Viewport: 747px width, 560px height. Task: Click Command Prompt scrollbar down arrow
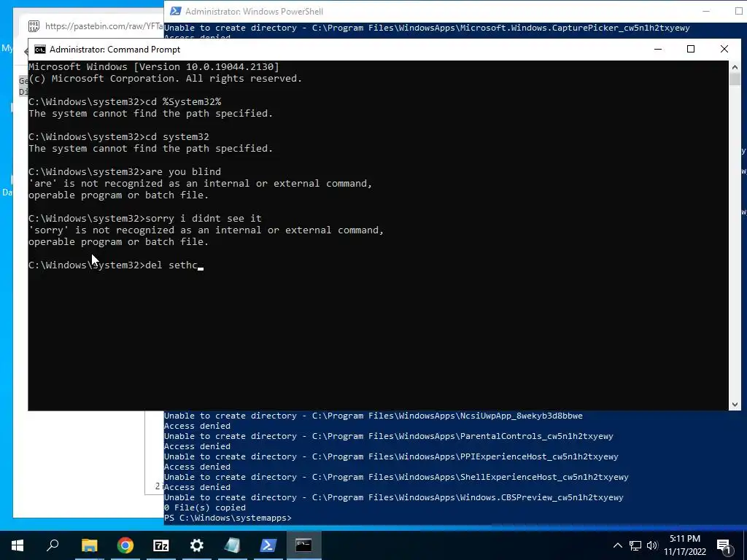click(735, 405)
